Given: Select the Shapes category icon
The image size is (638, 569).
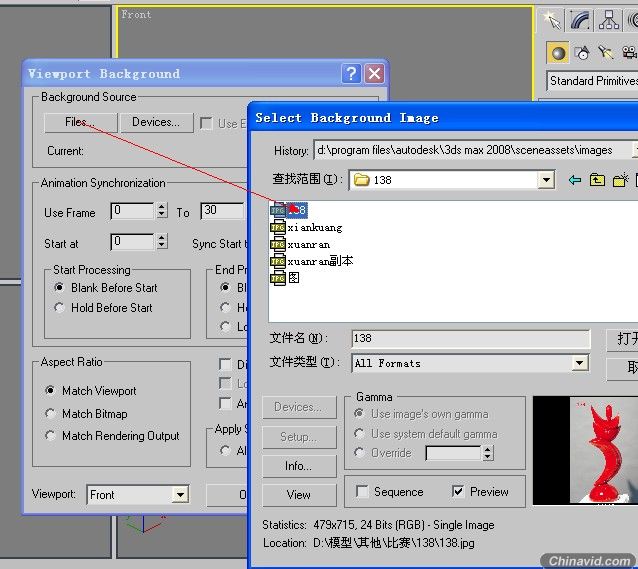Looking at the screenshot, I should pos(582,53).
